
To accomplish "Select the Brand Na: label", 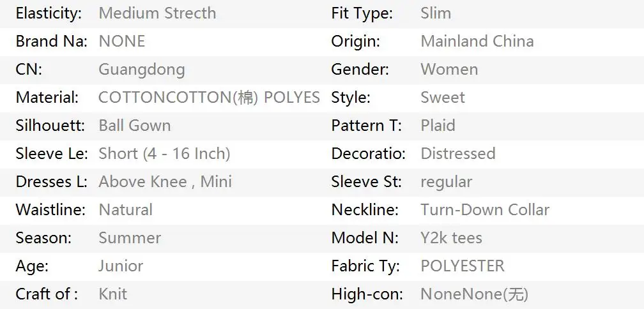I will click(x=52, y=41).
